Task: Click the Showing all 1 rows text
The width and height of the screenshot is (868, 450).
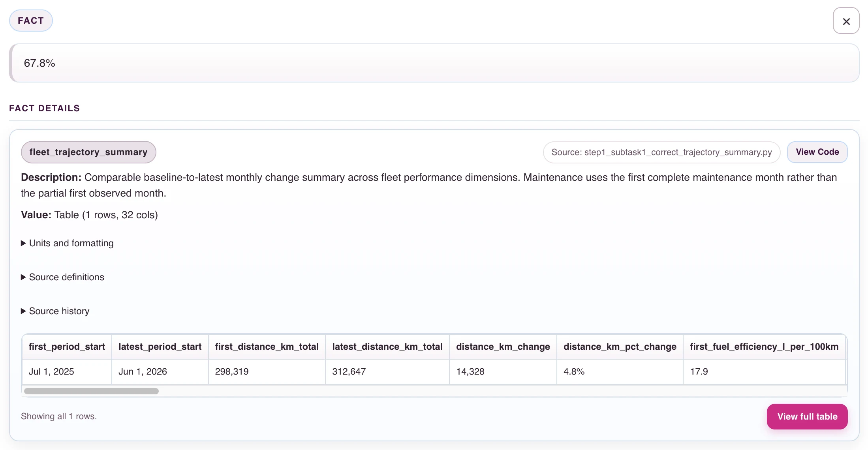Action: click(x=59, y=416)
